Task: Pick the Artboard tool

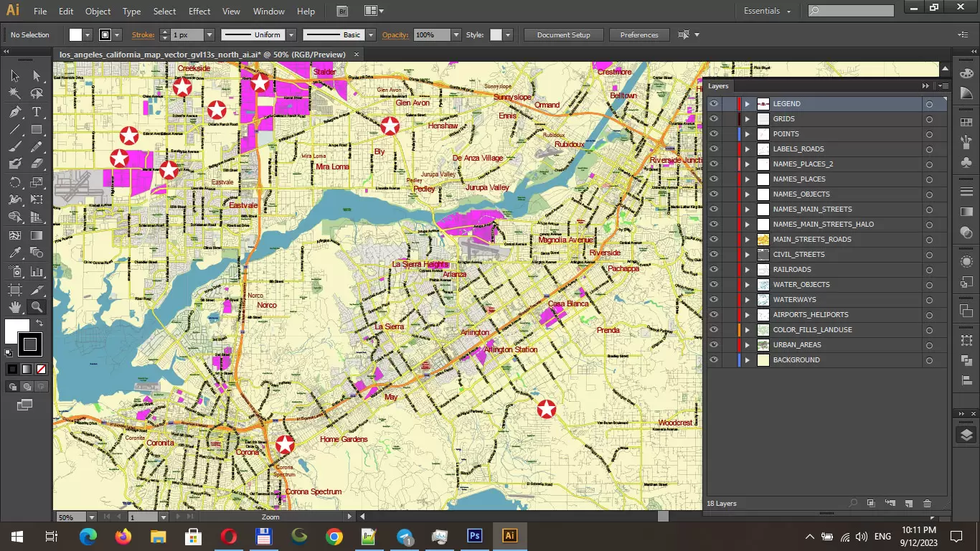Action: tap(15, 290)
